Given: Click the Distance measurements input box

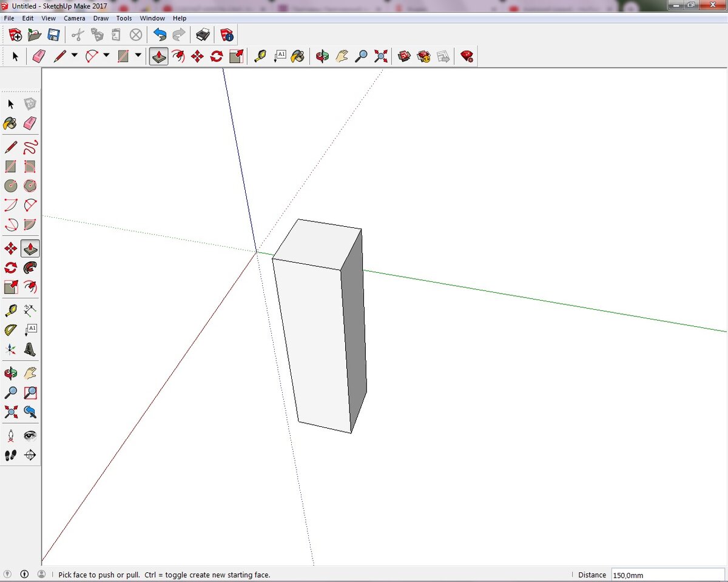Looking at the screenshot, I should (x=669, y=575).
